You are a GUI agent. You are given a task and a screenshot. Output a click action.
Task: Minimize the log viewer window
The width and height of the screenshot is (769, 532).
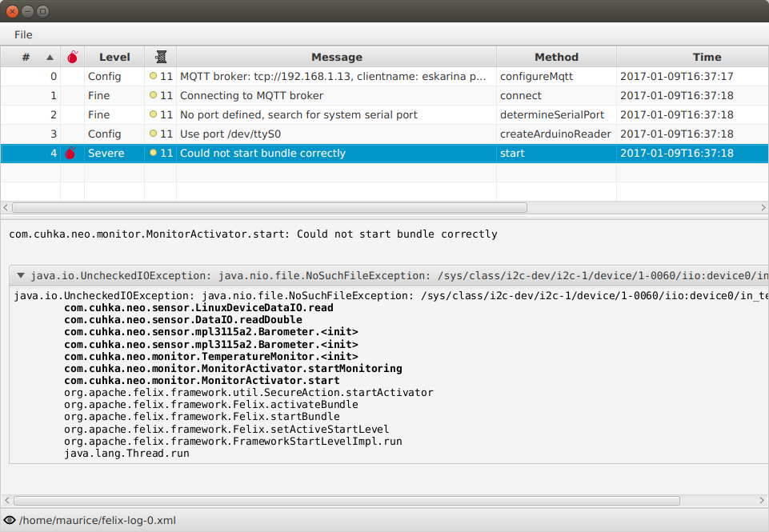tap(28, 11)
